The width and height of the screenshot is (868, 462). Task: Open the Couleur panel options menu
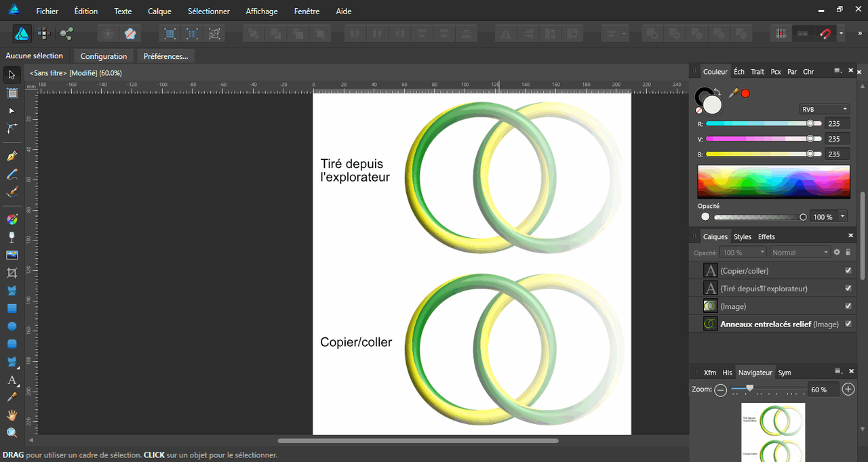[837, 70]
